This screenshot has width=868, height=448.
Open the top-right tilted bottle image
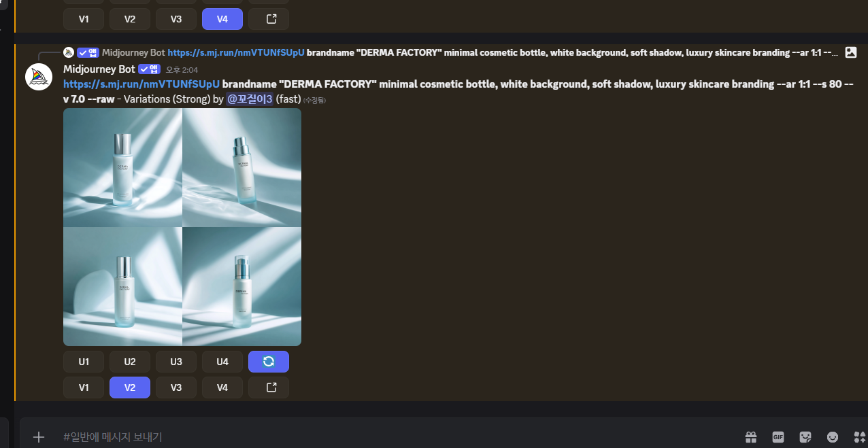pyautogui.click(x=242, y=167)
